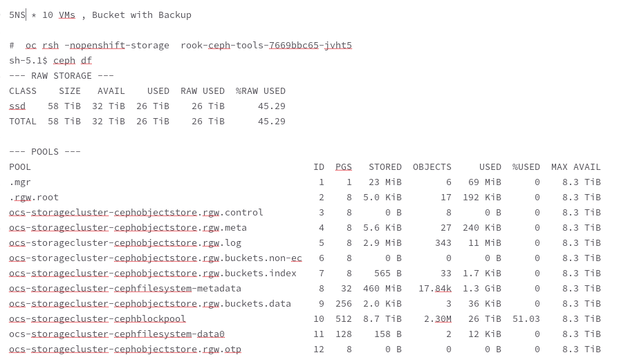Click the '--- RAW STORAGE ---' header
619x364 pixels.
click(x=62, y=75)
